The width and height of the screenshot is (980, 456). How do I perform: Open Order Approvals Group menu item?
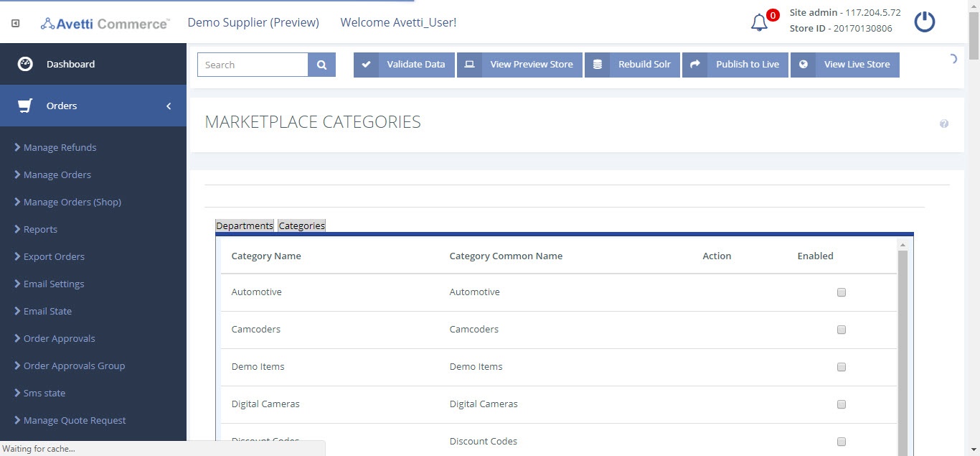click(74, 366)
